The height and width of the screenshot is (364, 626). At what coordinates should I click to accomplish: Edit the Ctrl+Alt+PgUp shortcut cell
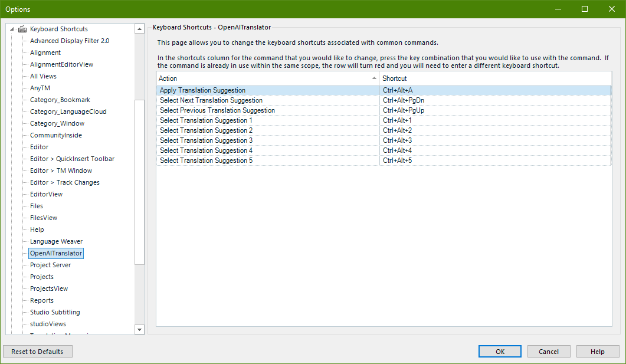[x=496, y=110]
